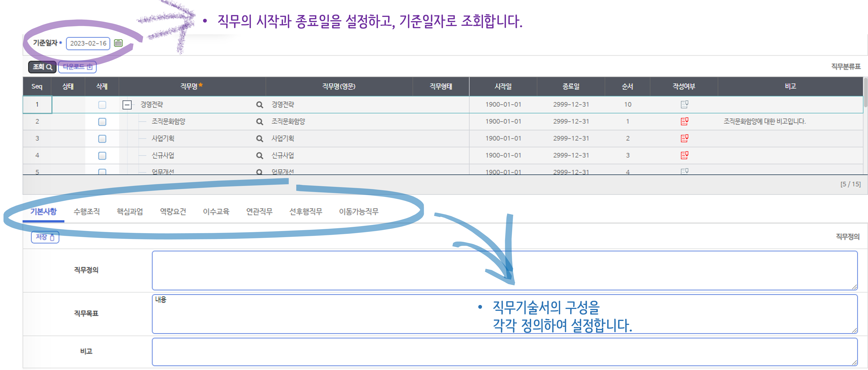Tick the 삭제 checkbox for 조직문화함양
The image size is (868, 370).
click(102, 122)
